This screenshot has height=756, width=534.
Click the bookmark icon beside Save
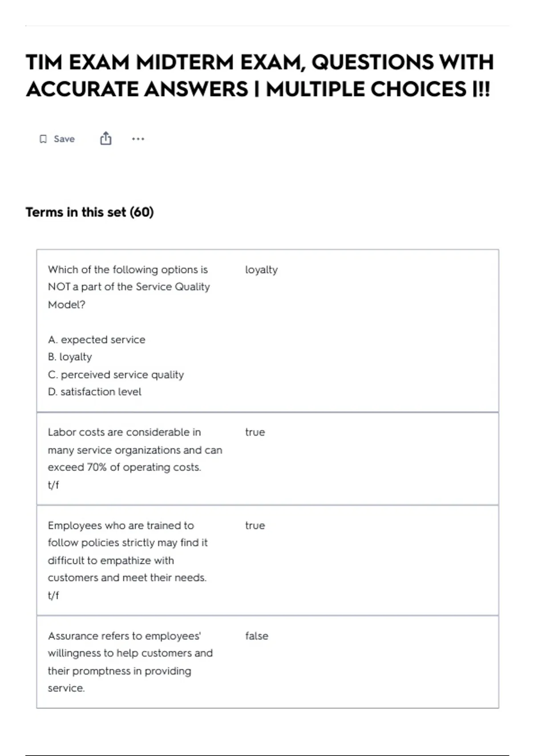coord(43,139)
